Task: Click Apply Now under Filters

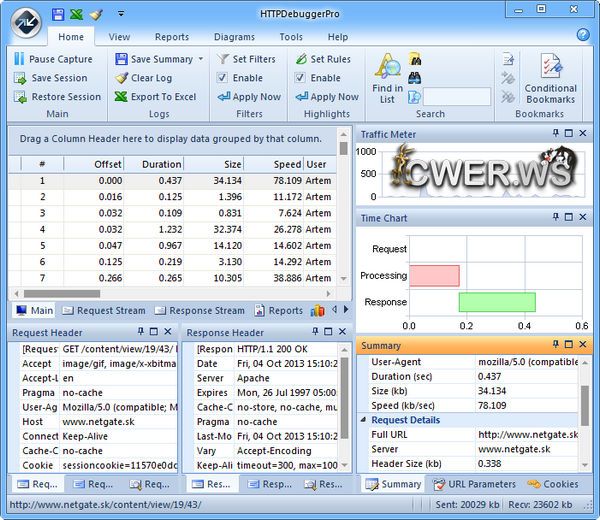Action: (249, 97)
